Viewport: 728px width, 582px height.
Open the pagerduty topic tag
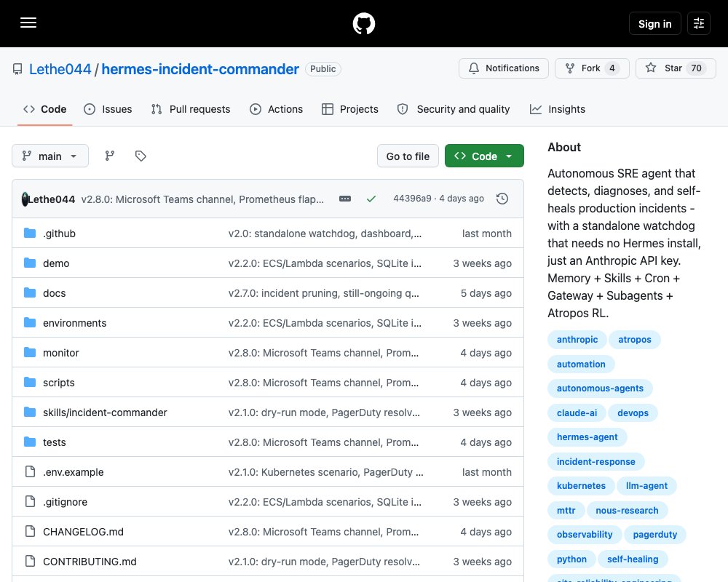point(655,534)
